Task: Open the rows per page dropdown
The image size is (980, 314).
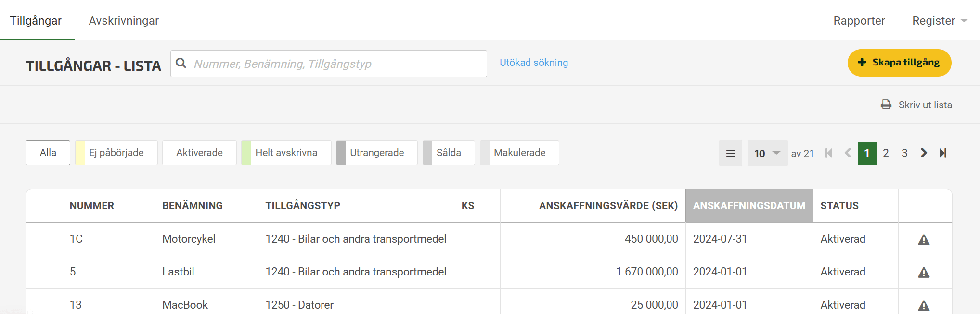Action: click(767, 153)
